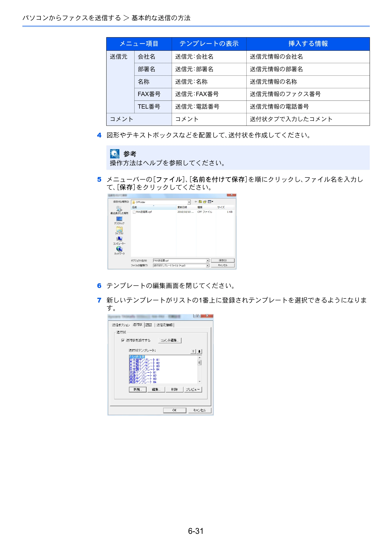Click the create new folder icon
This screenshot has width=392, height=555.
coord(205,202)
